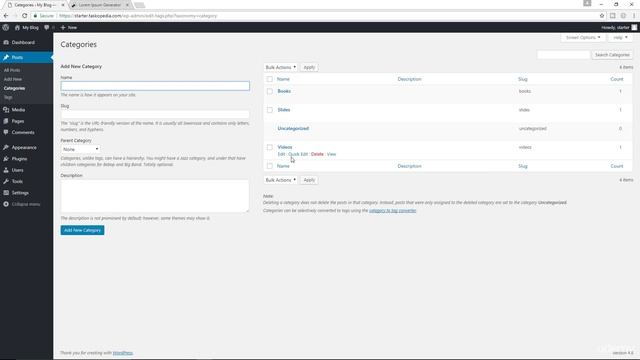Tick the checkbox for Slides category
This screenshot has height=360, width=640.
(x=269, y=110)
